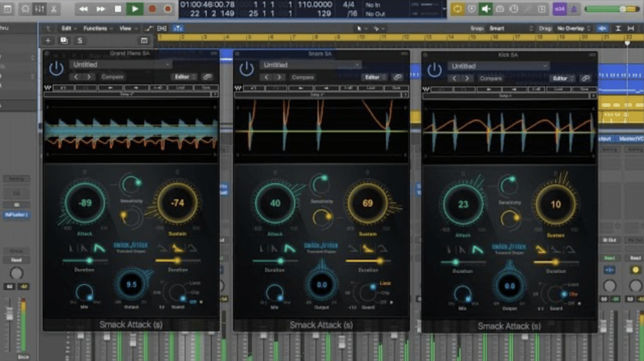Screen dimensions: 644x361
Task: Open the Functions menu in tracks area
Action: pos(97,28)
